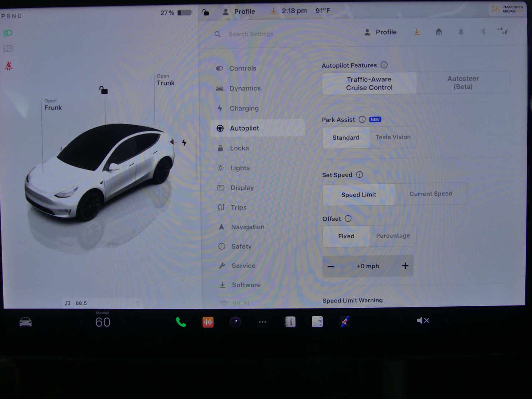Open Profile in settings header
This screenshot has width=532, height=399.
381,32
